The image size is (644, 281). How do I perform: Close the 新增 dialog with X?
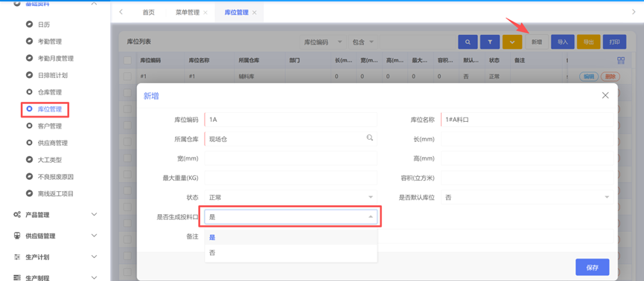[605, 95]
